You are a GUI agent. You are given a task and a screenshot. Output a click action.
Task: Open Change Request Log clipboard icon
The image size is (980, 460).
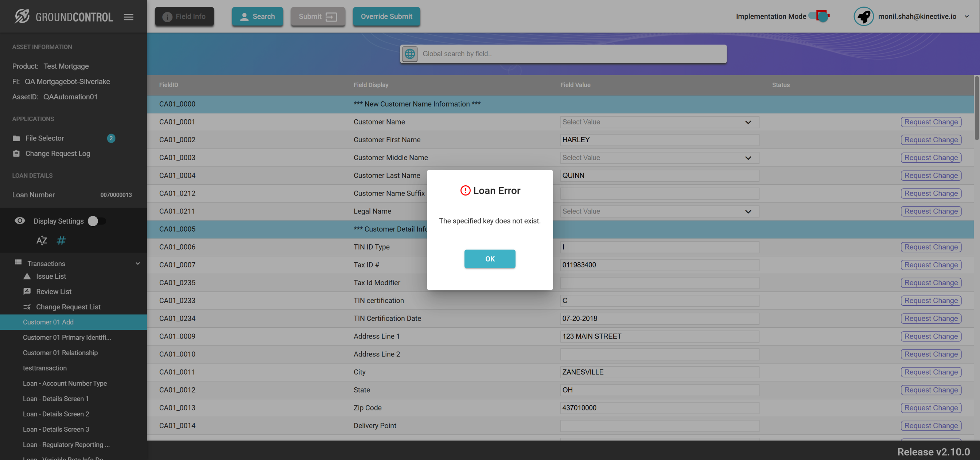(x=16, y=154)
